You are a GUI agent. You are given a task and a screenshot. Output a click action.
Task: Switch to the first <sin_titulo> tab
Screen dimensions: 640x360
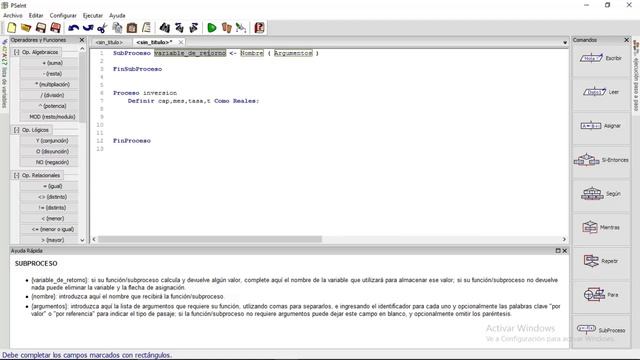109,42
